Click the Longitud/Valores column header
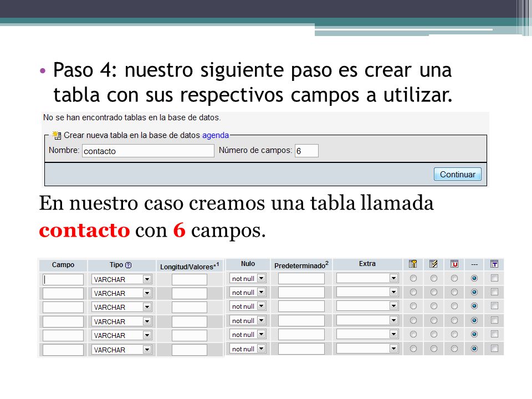 [190, 266]
